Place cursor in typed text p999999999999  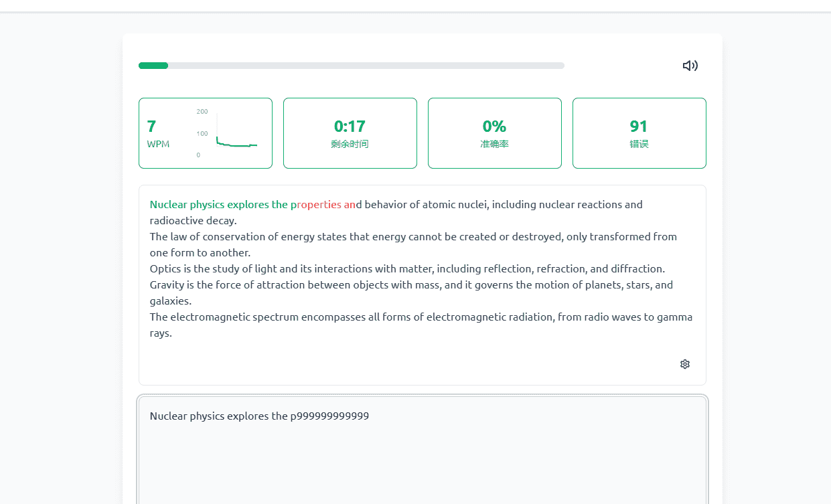point(329,416)
